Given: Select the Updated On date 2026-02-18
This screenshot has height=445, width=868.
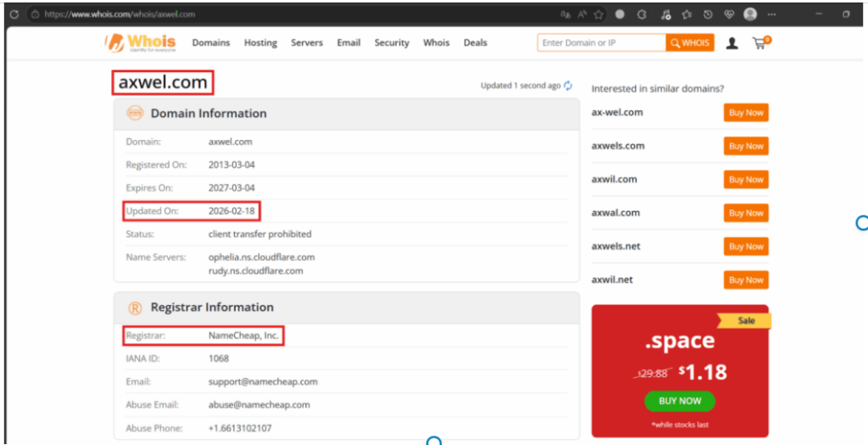Looking at the screenshot, I should tap(233, 211).
